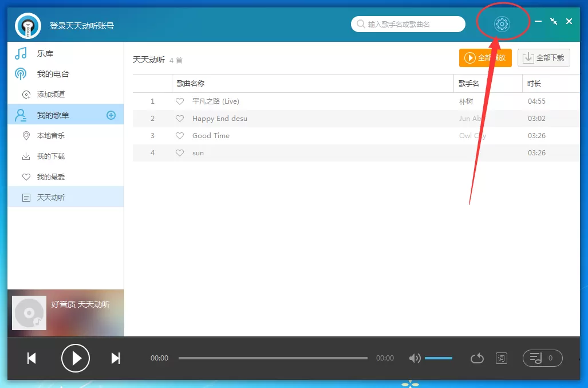Open 我的下载 downloads list
This screenshot has width=588, height=388.
click(x=66, y=156)
